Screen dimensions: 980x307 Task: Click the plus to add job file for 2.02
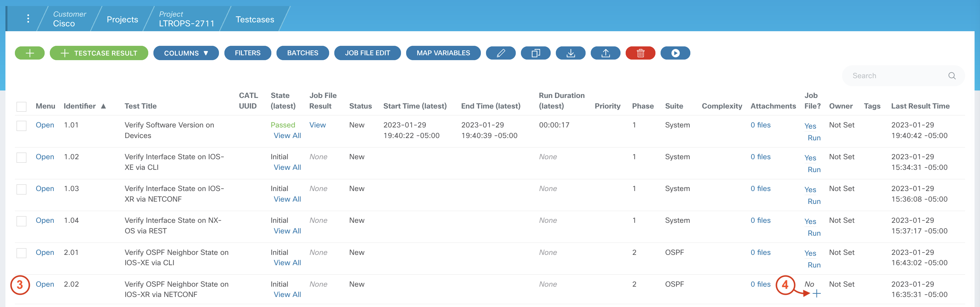point(816,294)
